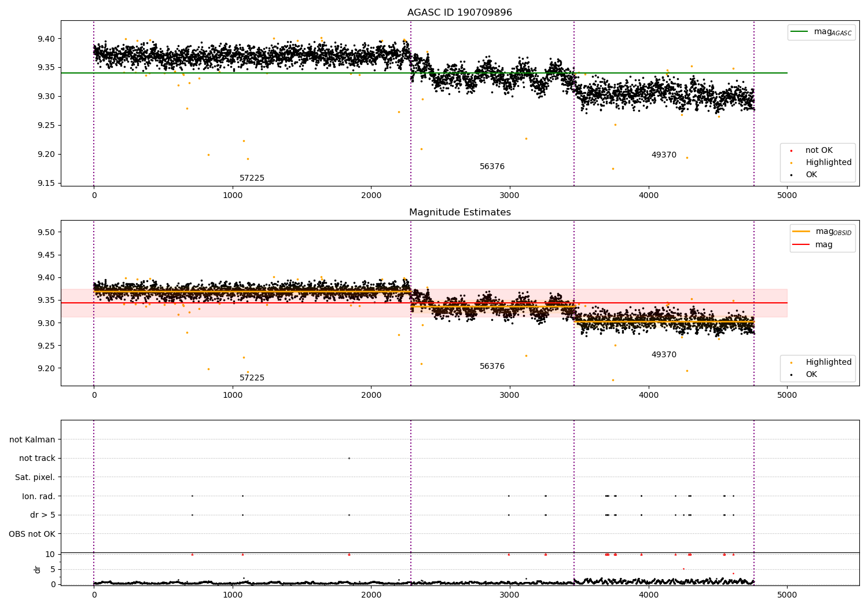
Task: Click the 'Magnitude Estimates' plot title
Action: (459, 213)
